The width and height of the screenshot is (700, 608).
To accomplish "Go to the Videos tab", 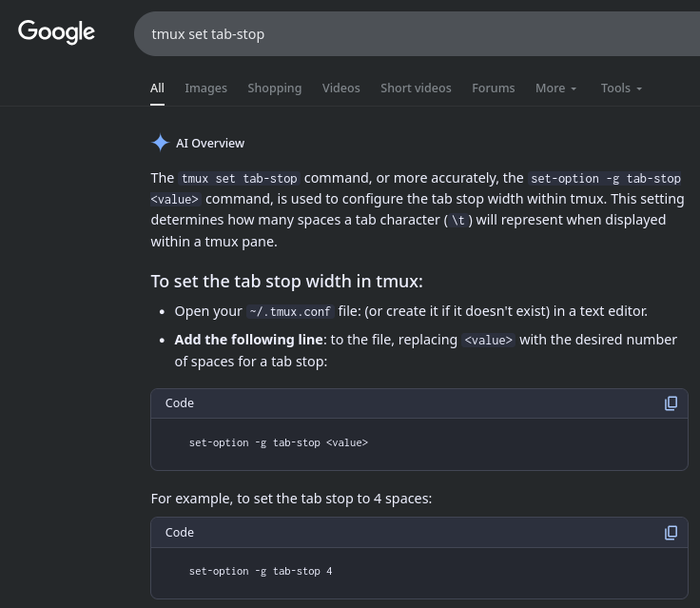I will pos(340,88).
